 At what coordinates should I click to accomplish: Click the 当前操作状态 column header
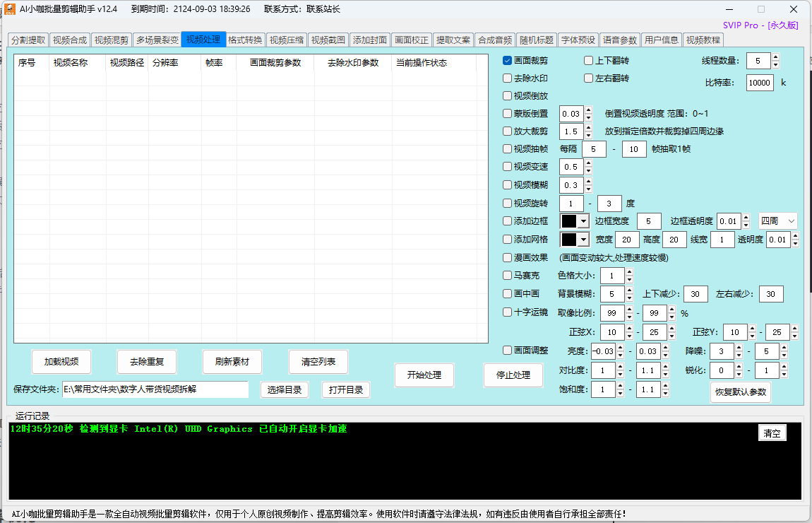[x=434, y=63]
